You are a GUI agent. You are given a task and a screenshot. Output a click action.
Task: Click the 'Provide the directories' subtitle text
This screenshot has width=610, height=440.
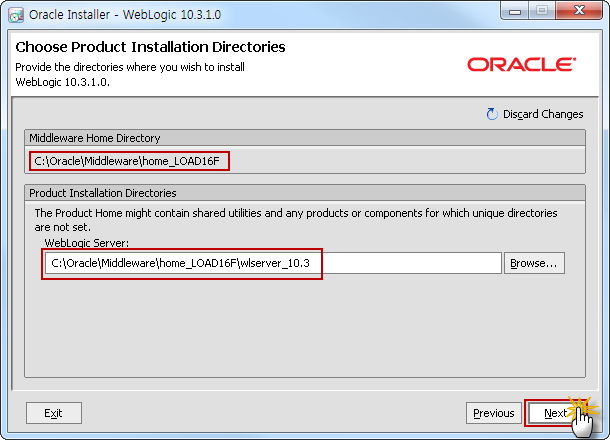point(130,74)
